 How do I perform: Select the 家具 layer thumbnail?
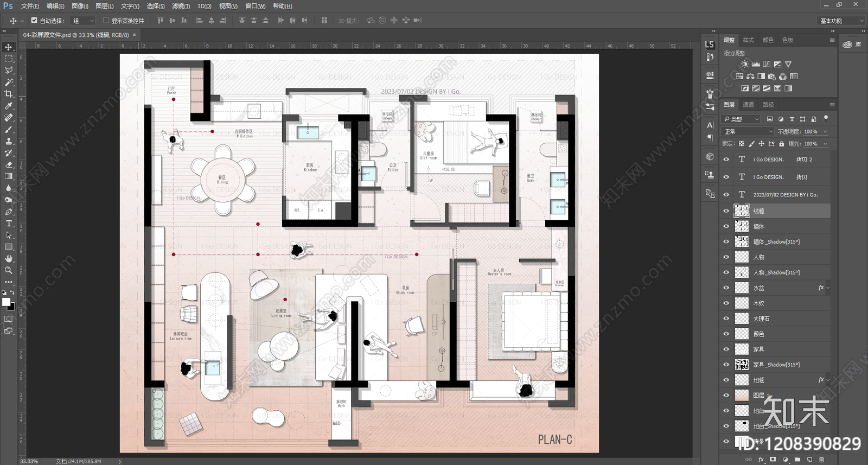click(x=742, y=349)
